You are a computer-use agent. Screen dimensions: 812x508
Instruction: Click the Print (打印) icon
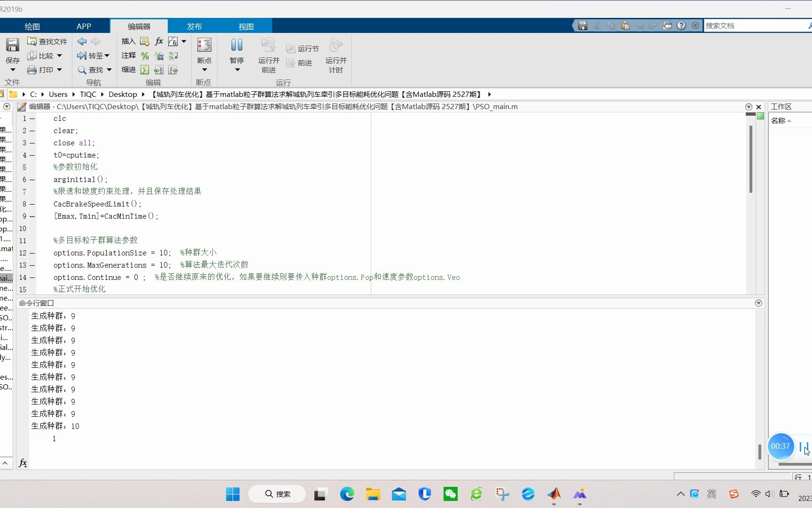32,70
